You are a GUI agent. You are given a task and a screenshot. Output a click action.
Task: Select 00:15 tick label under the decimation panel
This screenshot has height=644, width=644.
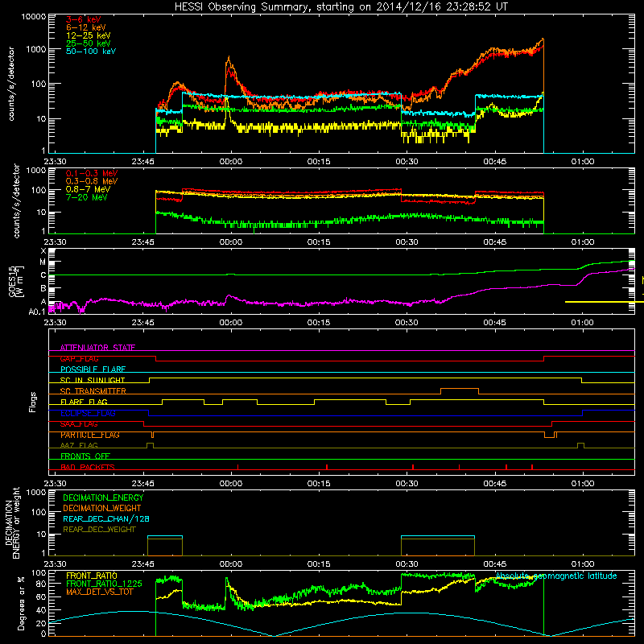point(319,564)
